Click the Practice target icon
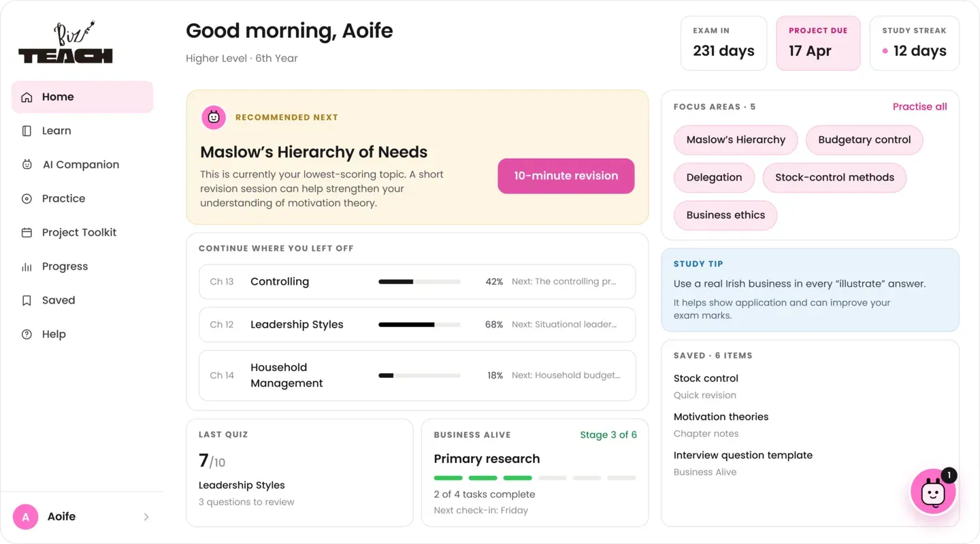The width and height of the screenshot is (980, 544). [27, 199]
